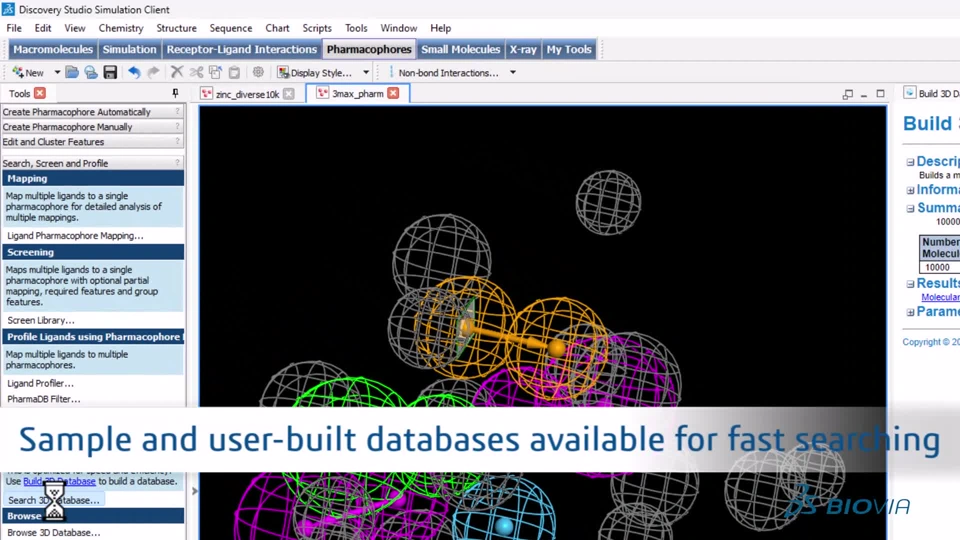Close the 3max_pharm tab

tap(393, 93)
